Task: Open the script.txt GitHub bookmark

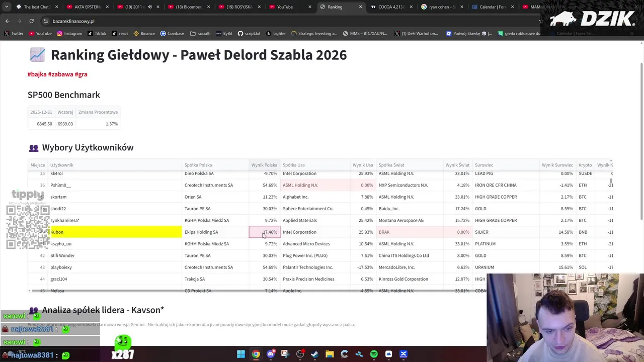Action: [x=249, y=34]
